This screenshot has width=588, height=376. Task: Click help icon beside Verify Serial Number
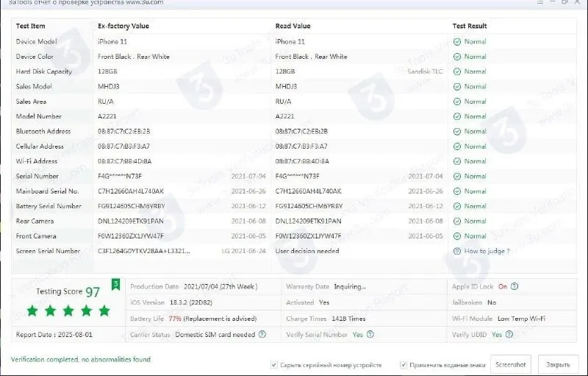[370, 334]
